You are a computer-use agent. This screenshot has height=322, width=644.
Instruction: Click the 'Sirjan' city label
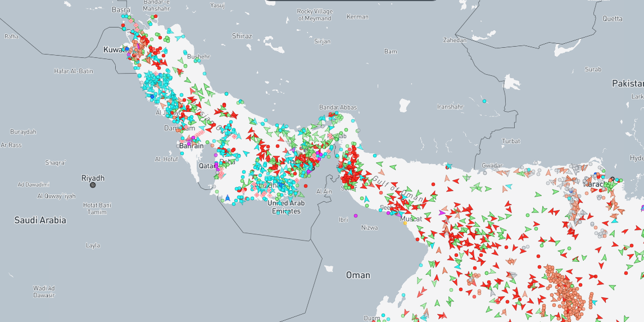tap(322, 42)
